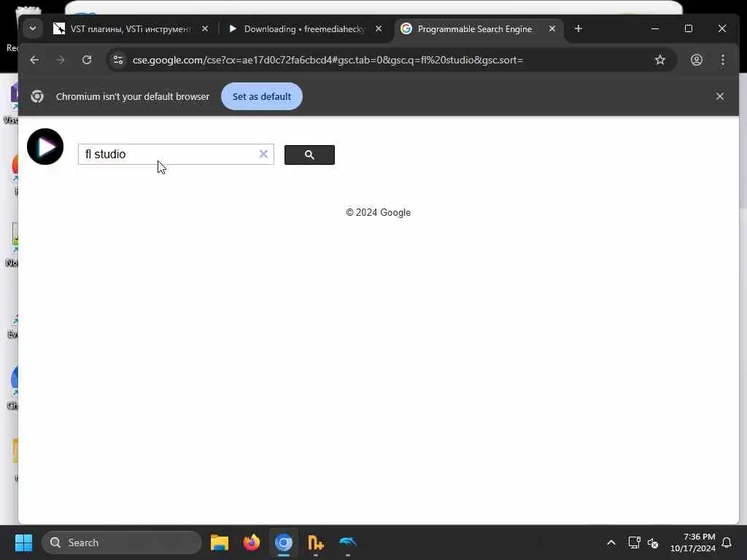This screenshot has height=560, width=747.
Task: Click the cse.google.com address bar URL
Action: coord(328,60)
